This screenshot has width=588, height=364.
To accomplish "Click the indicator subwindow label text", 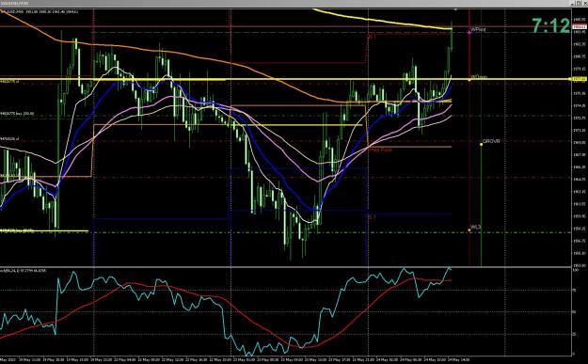I will [x=24, y=270].
